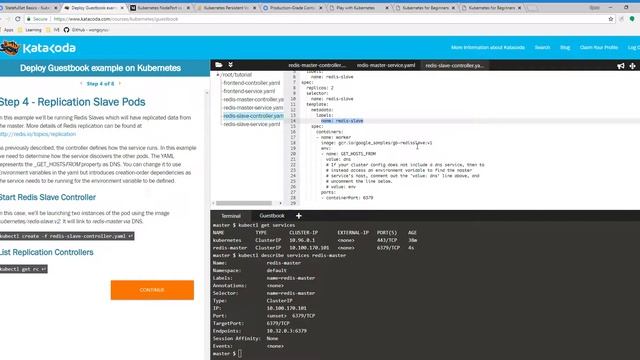The width and height of the screenshot is (640, 360).
Task: Switch to redis-master-controller editor tab
Action: coord(317,65)
